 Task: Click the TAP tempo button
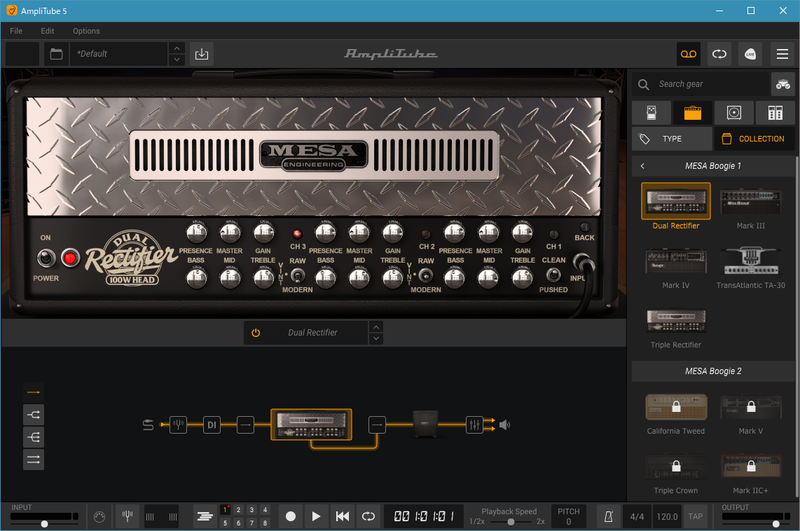695,517
